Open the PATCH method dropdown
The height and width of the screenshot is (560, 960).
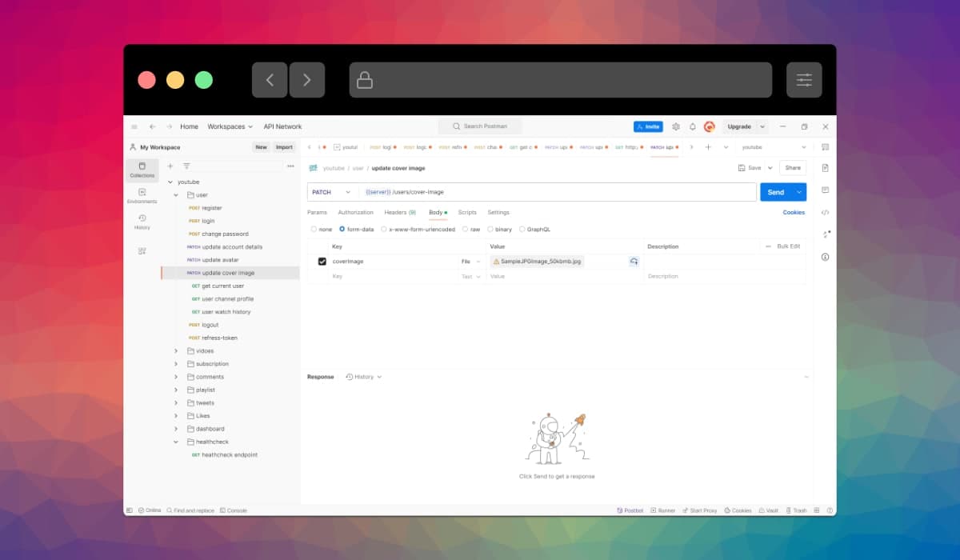[x=332, y=192]
